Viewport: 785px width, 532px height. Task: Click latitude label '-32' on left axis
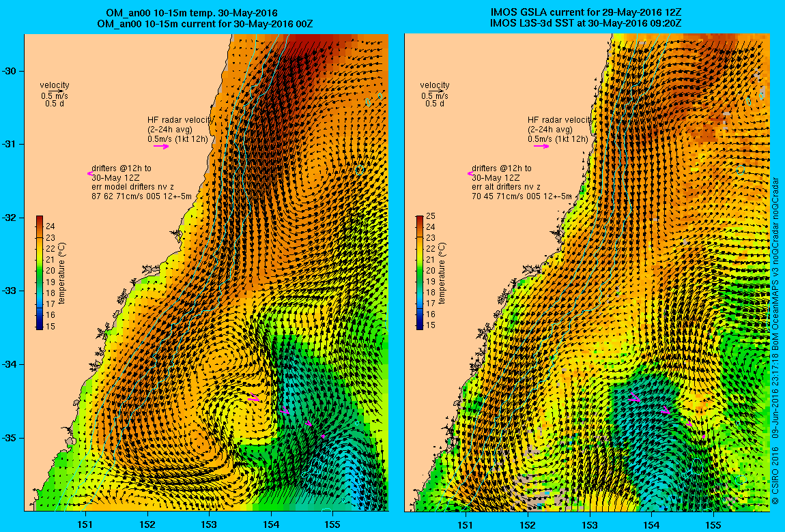9,218
